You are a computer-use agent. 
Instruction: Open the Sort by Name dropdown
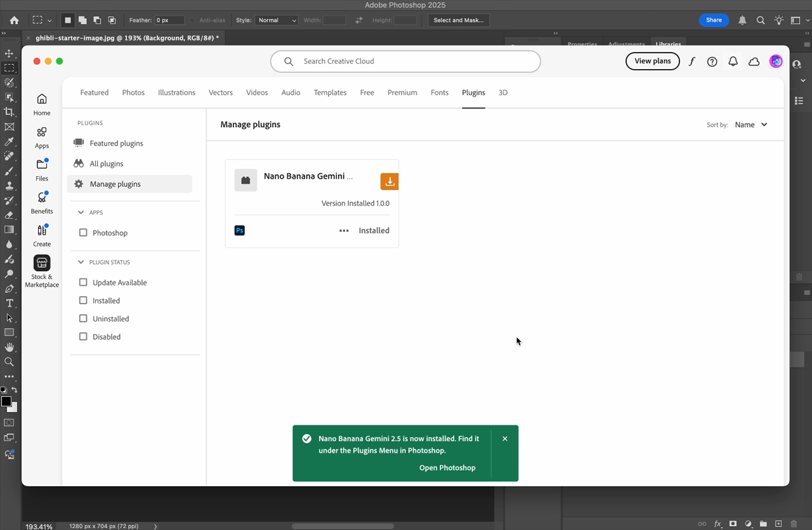(x=751, y=125)
